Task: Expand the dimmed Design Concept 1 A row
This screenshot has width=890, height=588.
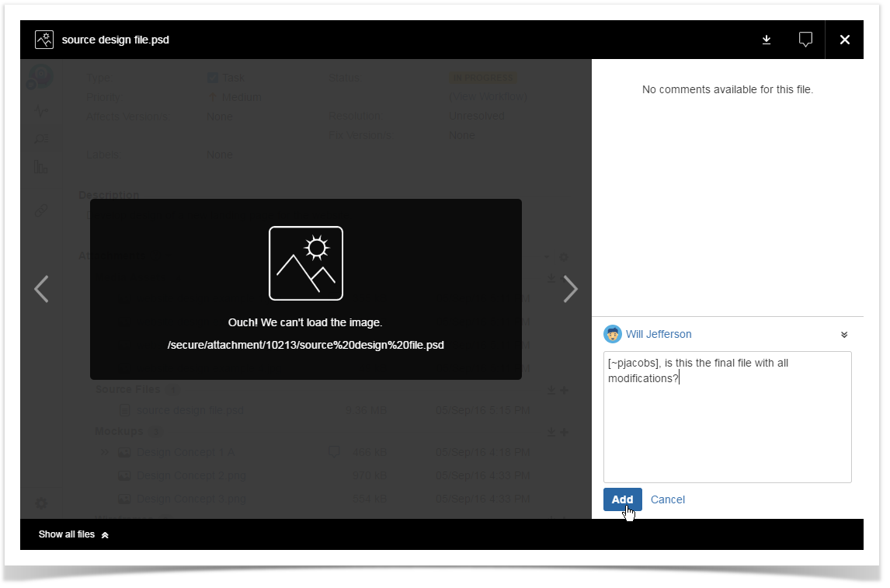Action: coord(105,452)
